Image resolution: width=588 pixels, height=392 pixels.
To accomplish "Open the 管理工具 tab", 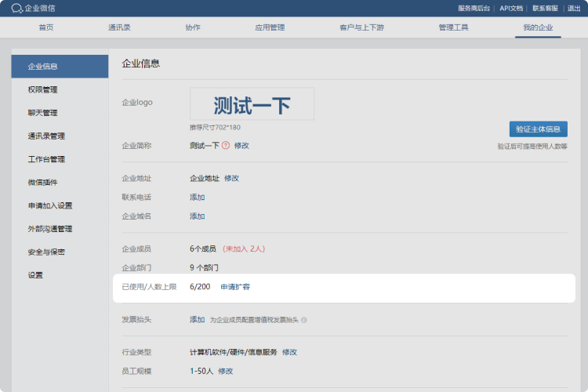I will [453, 27].
